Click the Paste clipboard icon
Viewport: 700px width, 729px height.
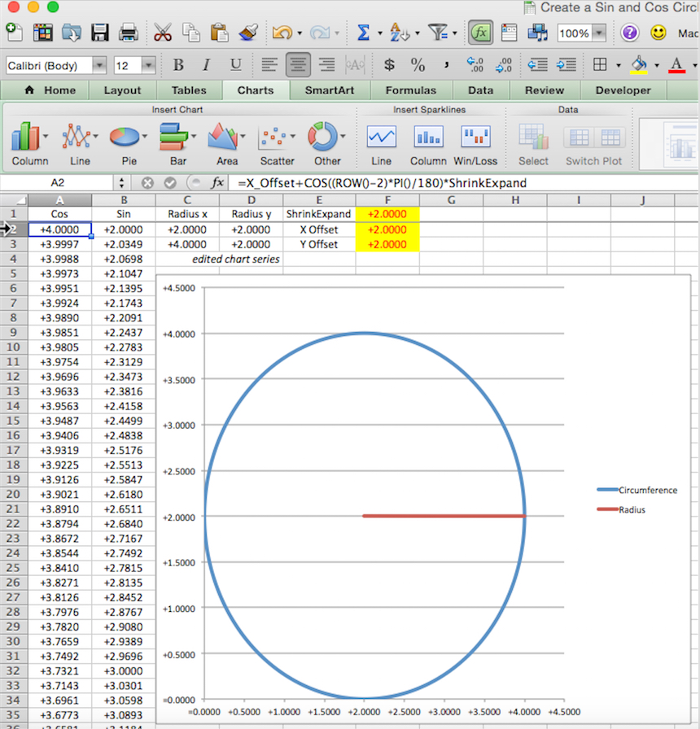(x=219, y=33)
